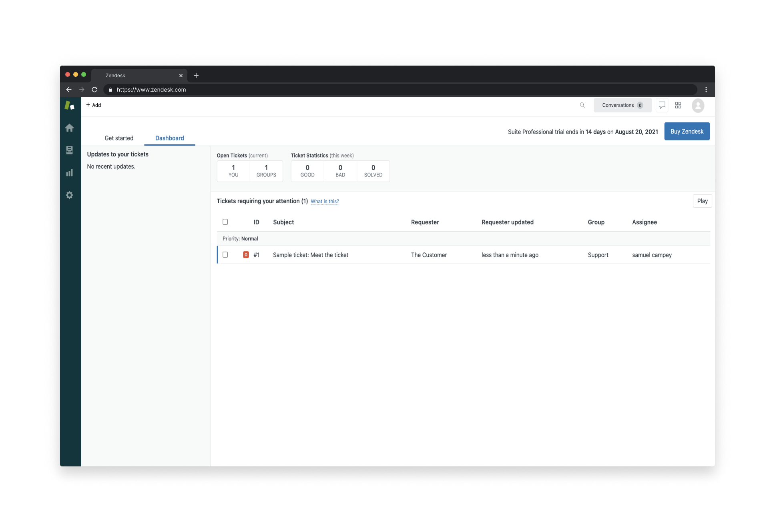Click the YOU open tickets count
The image size is (775, 532).
pos(233,171)
